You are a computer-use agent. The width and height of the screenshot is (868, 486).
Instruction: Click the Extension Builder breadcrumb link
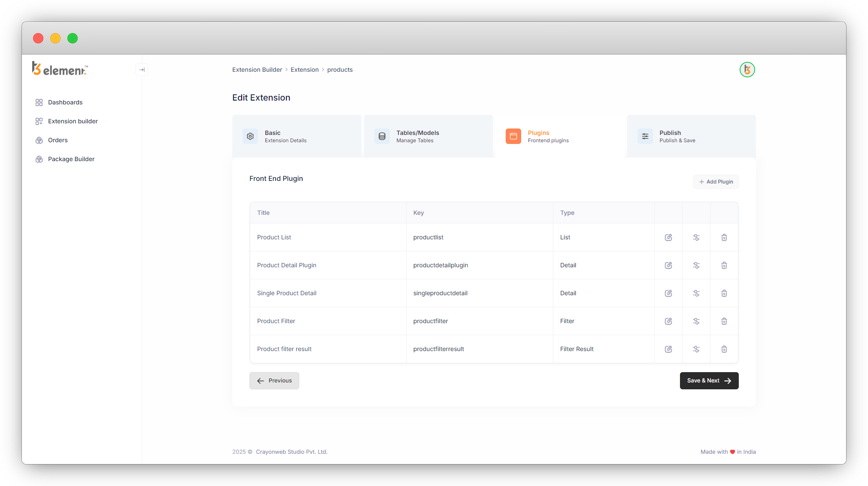(x=257, y=70)
